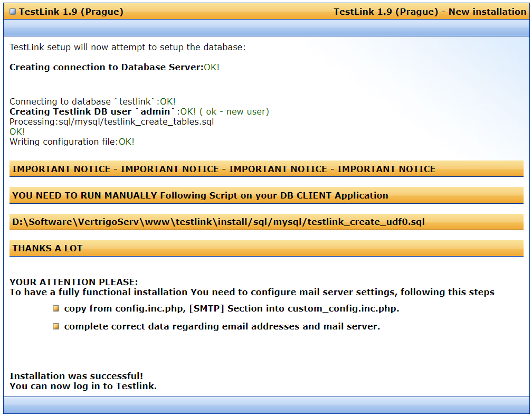Click the 'copy from config.inc.php, [SMTP] Section' item

pos(232,308)
